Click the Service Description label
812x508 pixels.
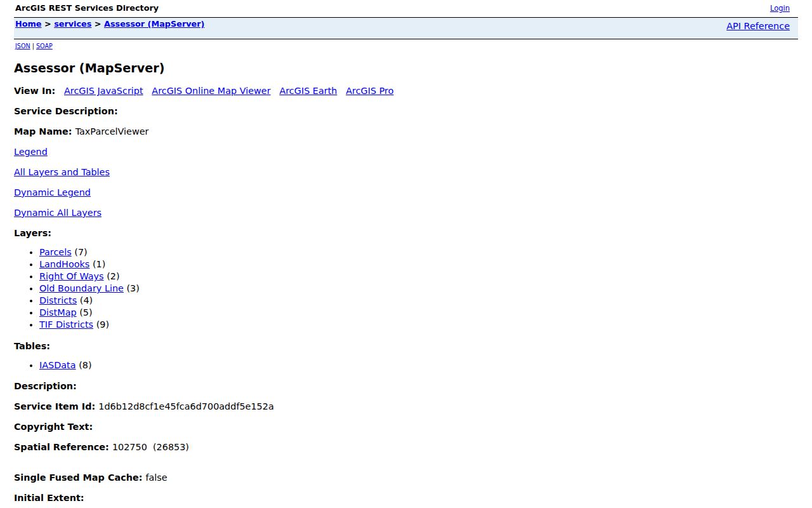point(66,111)
